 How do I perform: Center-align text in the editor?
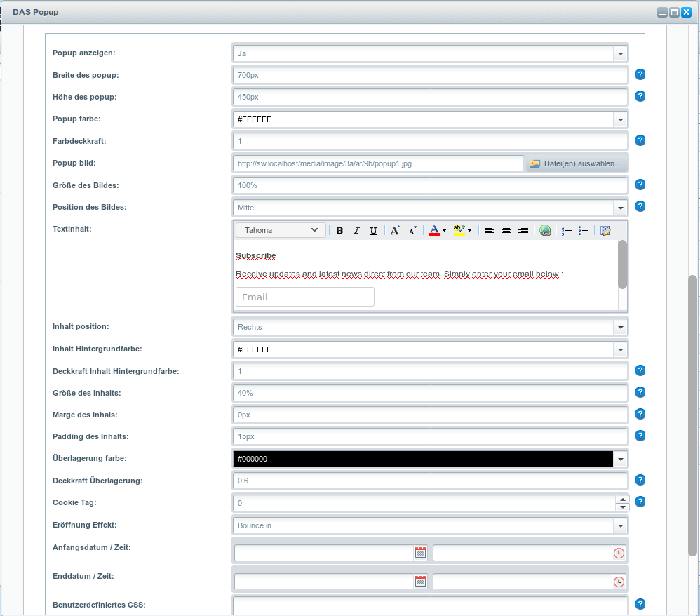[506, 231]
